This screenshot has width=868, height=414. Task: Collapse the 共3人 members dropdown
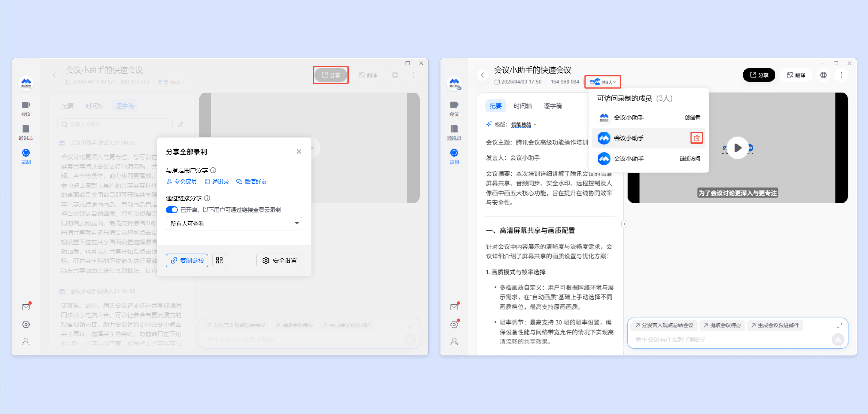603,82
